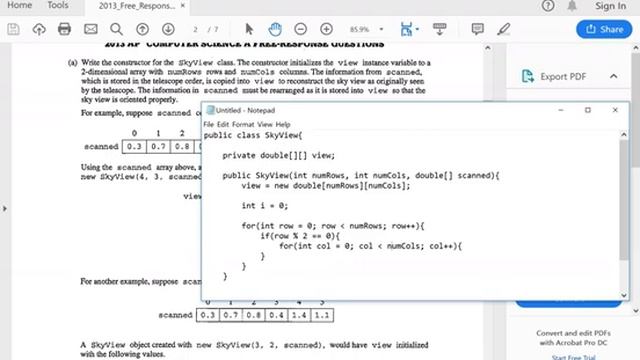Open the zoom percentage dropdown
The width and height of the screenshot is (640, 360).
click(x=381, y=29)
